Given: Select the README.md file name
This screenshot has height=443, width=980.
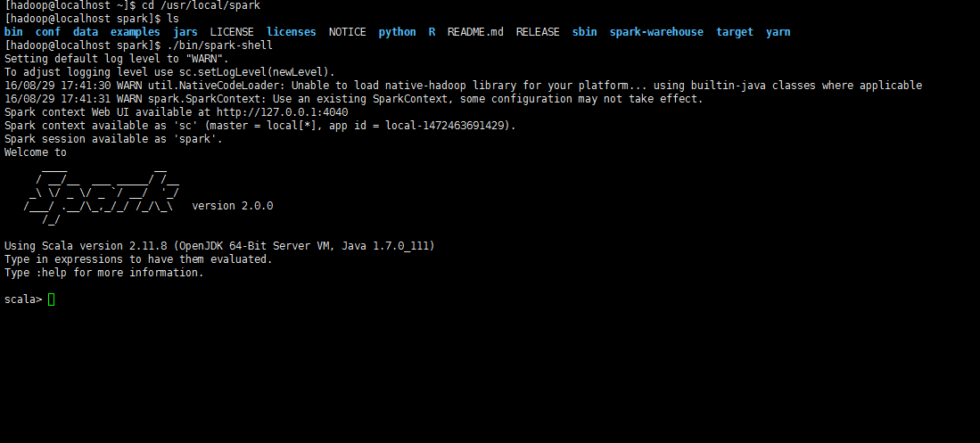Looking at the screenshot, I should [x=475, y=32].
